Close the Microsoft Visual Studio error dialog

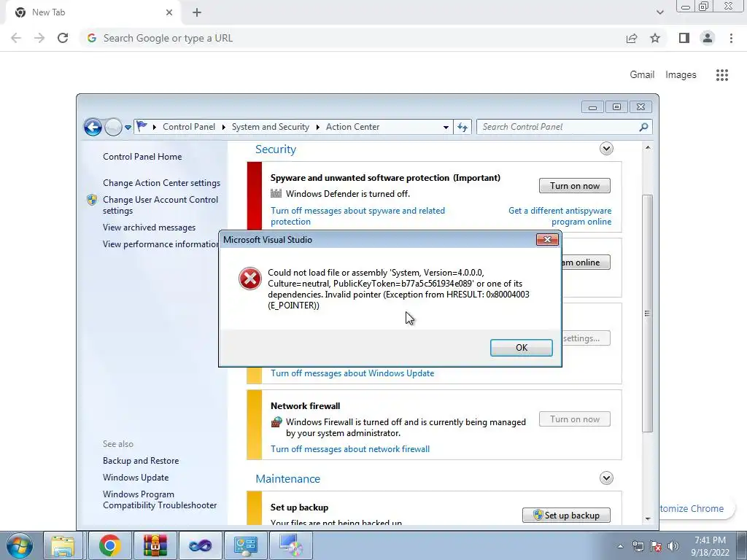click(547, 239)
